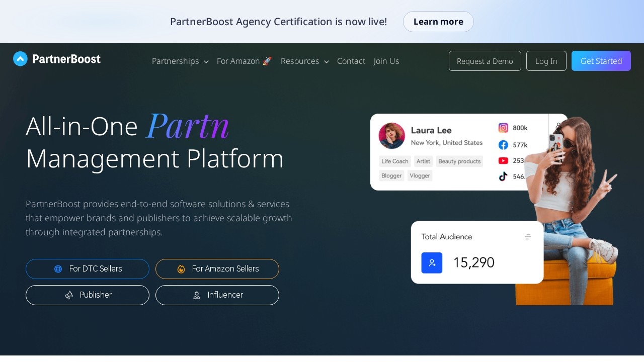Click the PartnerBoost logo icon
Screen dimensions: 644x362
(x=20, y=59)
